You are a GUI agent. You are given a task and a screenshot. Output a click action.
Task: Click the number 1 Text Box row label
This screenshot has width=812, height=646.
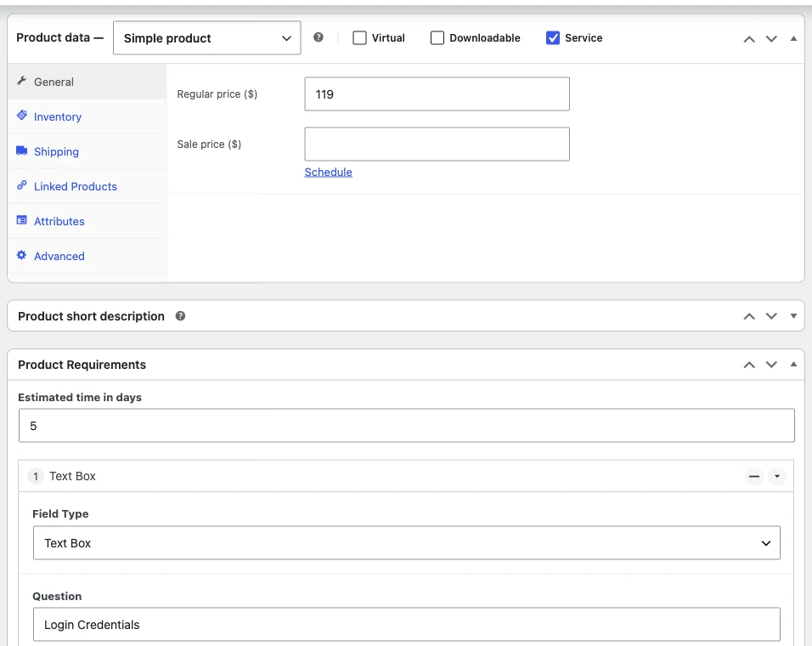pos(62,476)
